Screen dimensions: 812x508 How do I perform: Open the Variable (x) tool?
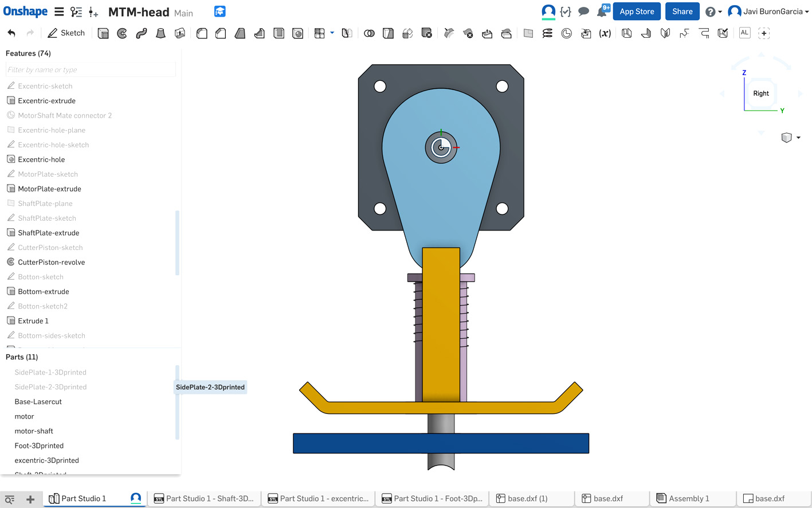[x=605, y=33]
